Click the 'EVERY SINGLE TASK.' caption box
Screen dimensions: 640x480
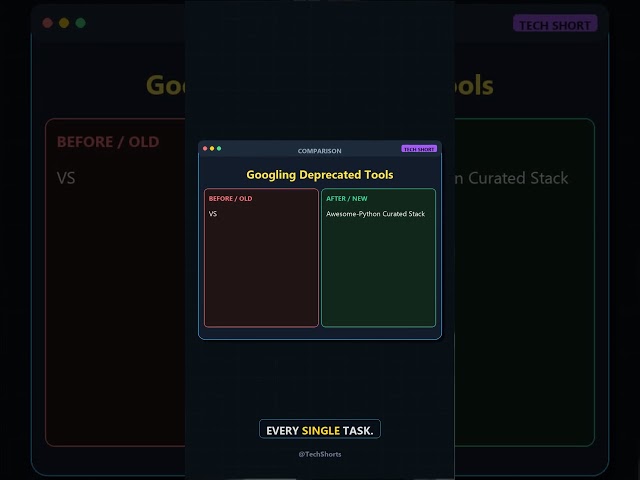click(x=320, y=429)
